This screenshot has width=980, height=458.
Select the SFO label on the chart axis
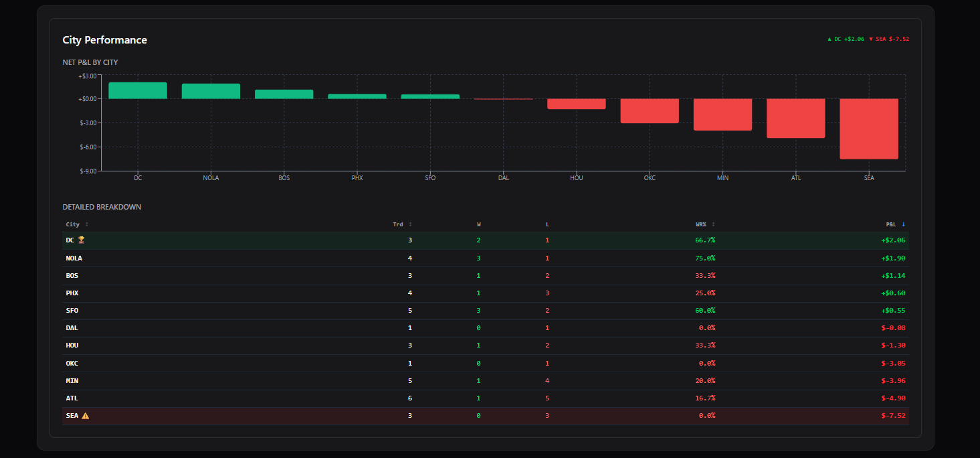click(x=430, y=177)
